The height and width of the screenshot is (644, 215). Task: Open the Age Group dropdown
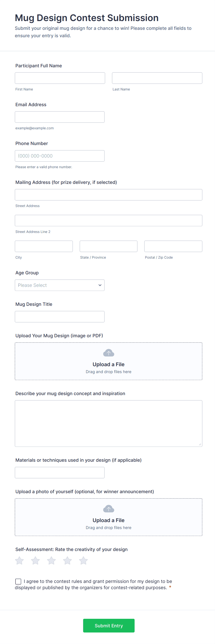59,285
